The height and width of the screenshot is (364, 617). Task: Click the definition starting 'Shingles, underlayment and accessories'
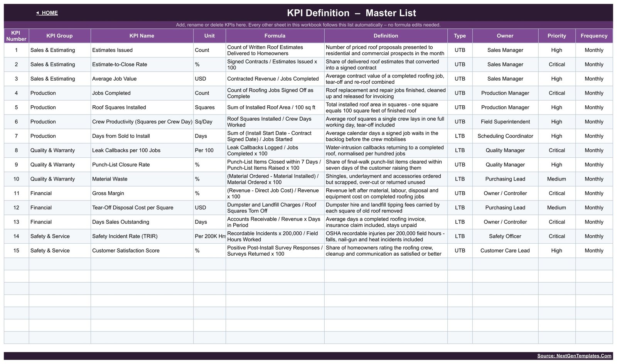(x=386, y=179)
